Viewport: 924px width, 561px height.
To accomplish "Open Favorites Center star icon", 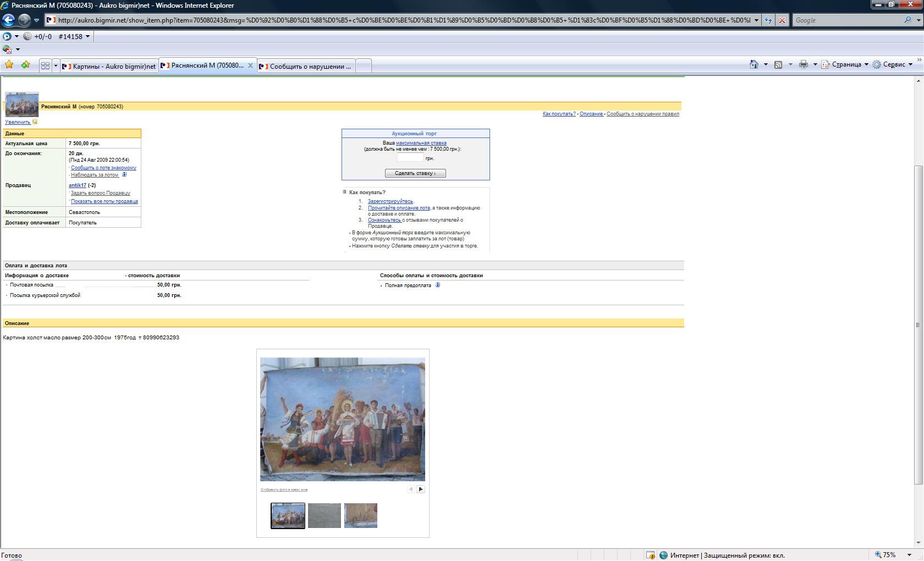I will pyautogui.click(x=9, y=65).
